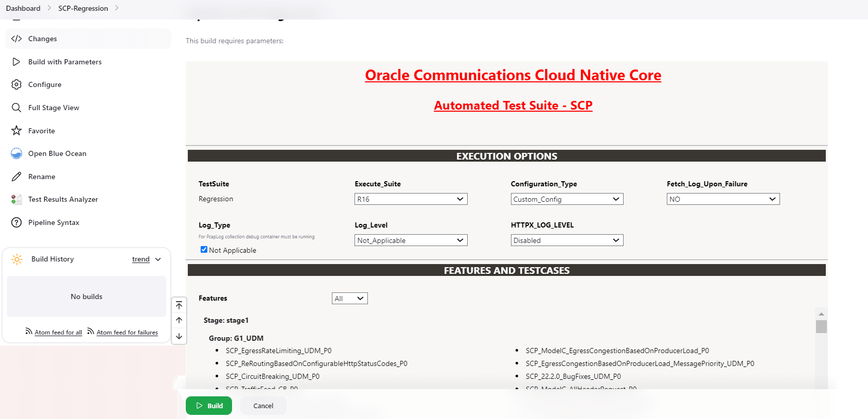Click the Group: G1_UDM label

(236, 338)
